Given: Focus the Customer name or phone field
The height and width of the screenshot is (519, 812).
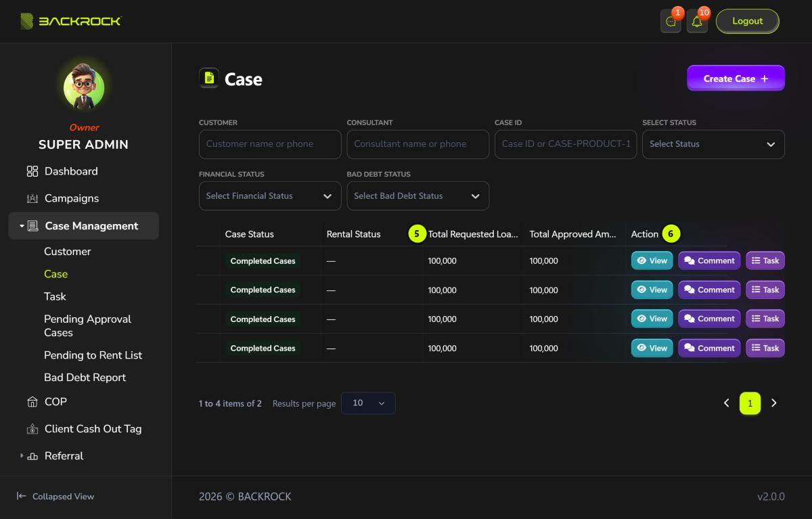Looking at the screenshot, I should (270, 144).
